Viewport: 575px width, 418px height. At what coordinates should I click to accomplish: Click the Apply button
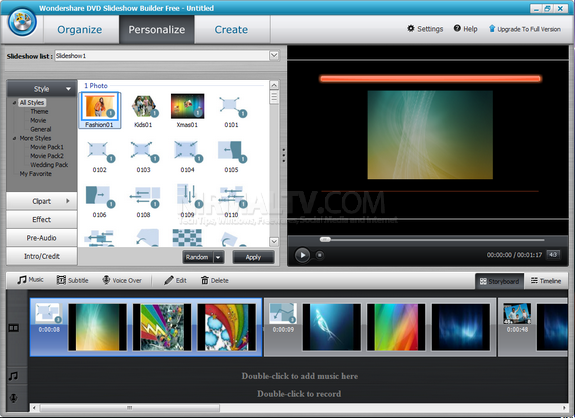click(x=253, y=257)
